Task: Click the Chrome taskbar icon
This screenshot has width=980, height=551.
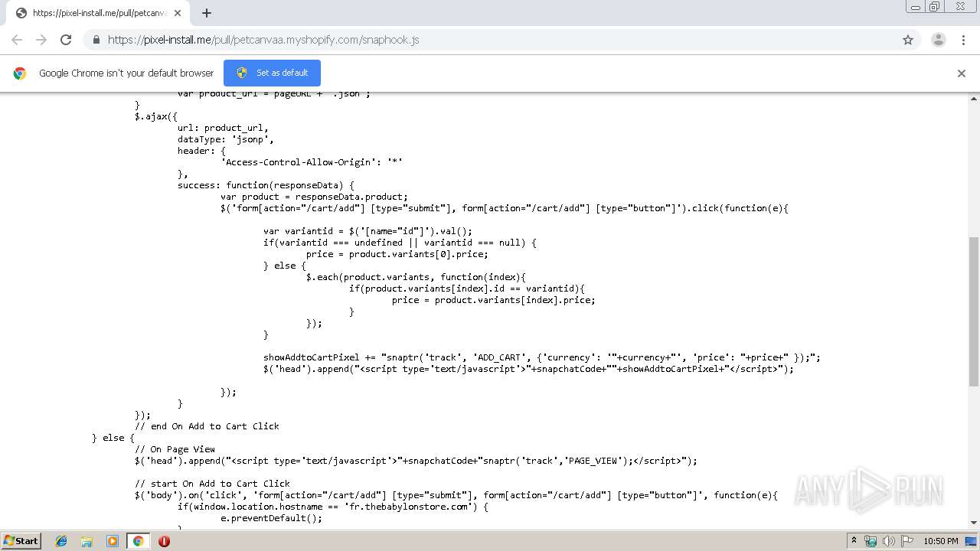Action: 138,541
